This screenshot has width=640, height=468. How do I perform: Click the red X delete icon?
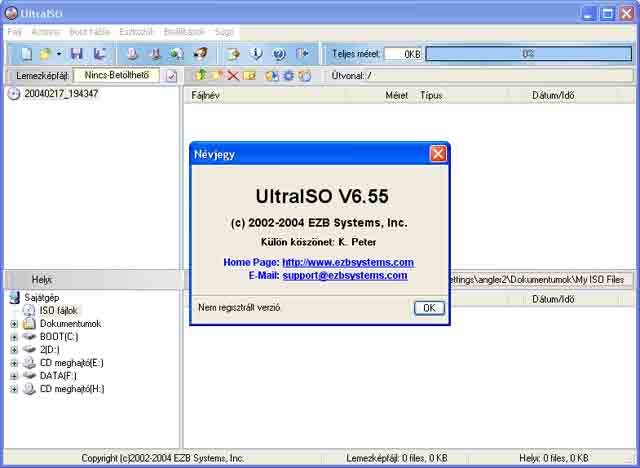(x=233, y=75)
